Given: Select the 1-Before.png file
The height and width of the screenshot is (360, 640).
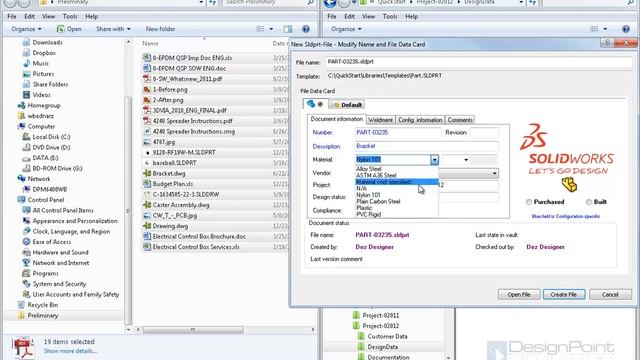Looking at the screenshot, I should (x=170, y=89).
